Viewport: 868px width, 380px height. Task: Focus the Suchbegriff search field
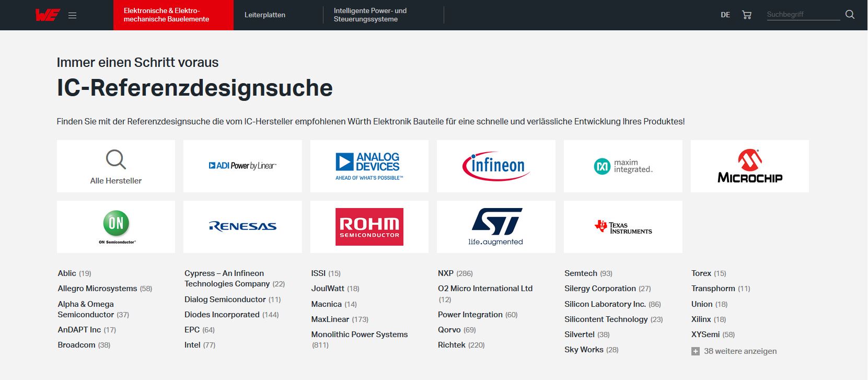pyautogui.click(x=803, y=15)
